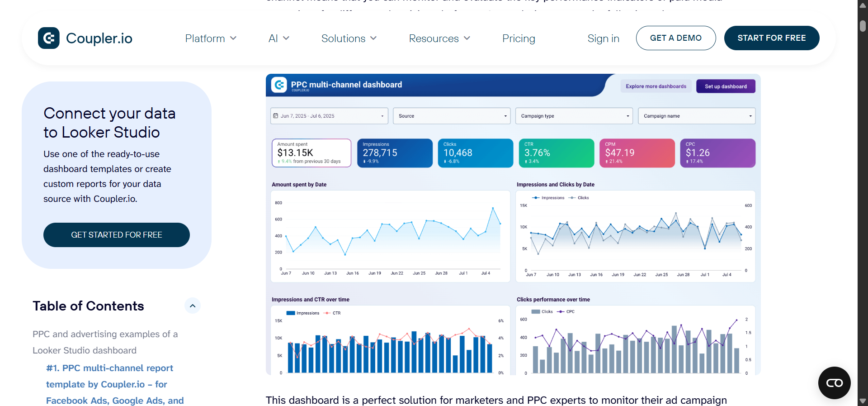Select the Amount spent $13.15K scorecard
The height and width of the screenshot is (406, 868).
tap(311, 153)
